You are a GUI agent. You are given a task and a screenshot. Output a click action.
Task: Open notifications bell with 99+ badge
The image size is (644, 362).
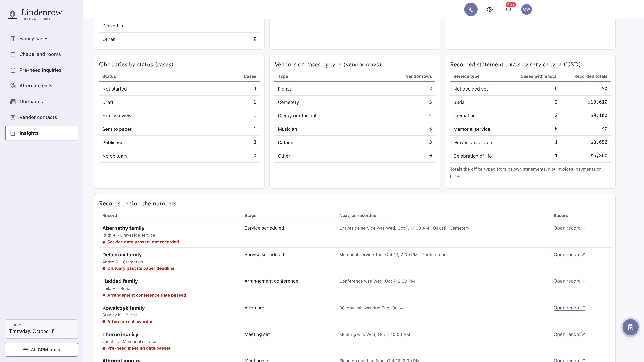(x=508, y=10)
